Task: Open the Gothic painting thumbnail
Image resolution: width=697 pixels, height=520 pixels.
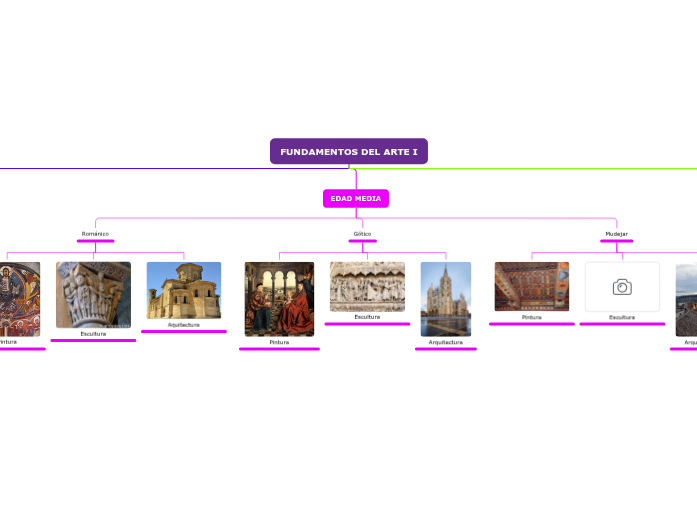Action: tap(279, 299)
